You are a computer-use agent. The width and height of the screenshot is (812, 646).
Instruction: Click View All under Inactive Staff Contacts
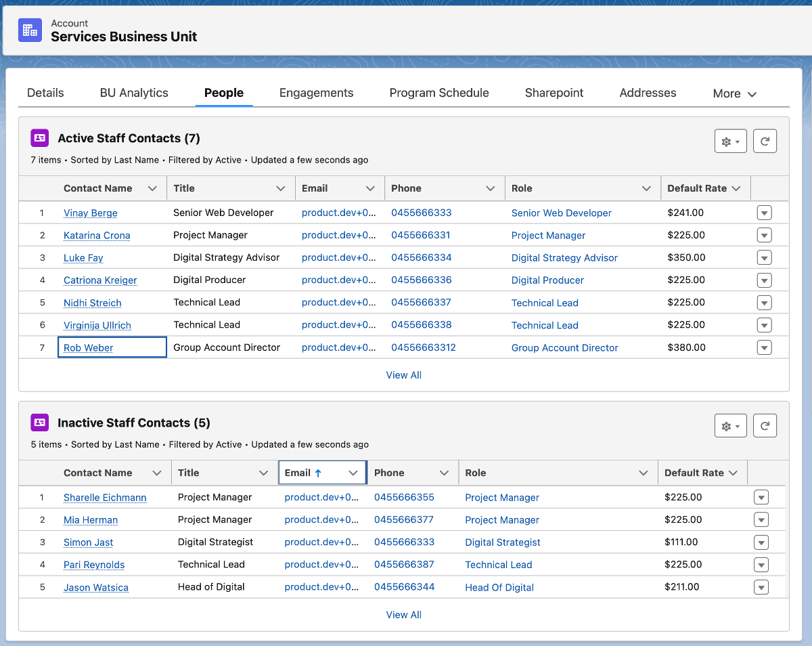pos(404,615)
